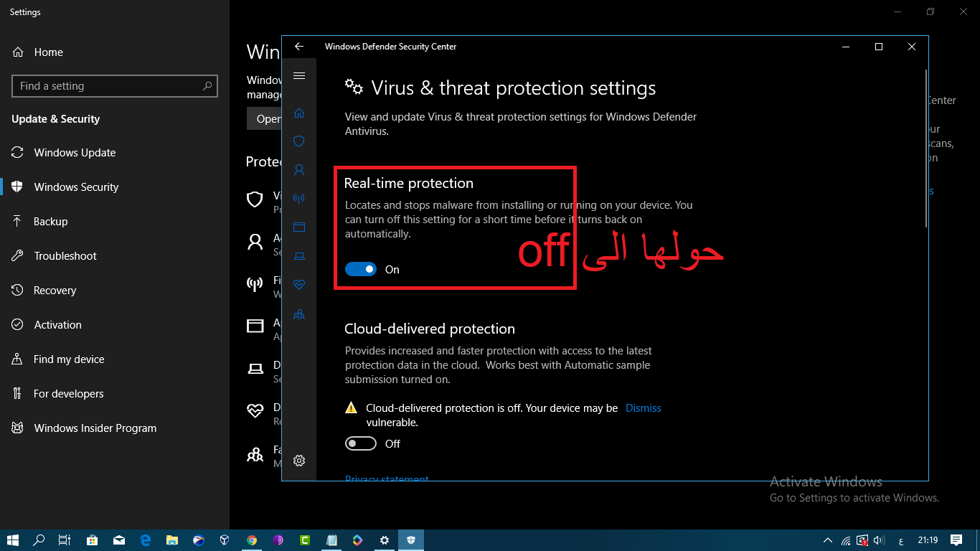Image resolution: width=980 pixels, height=551 pixels.
Task: Open File Explorer from the taskbar
Action: [171, 540]
